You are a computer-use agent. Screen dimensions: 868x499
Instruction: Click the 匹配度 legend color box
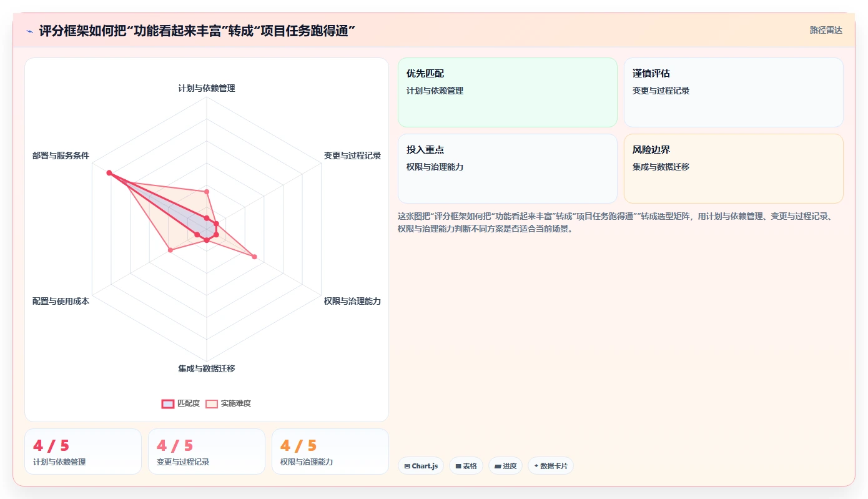168,403
